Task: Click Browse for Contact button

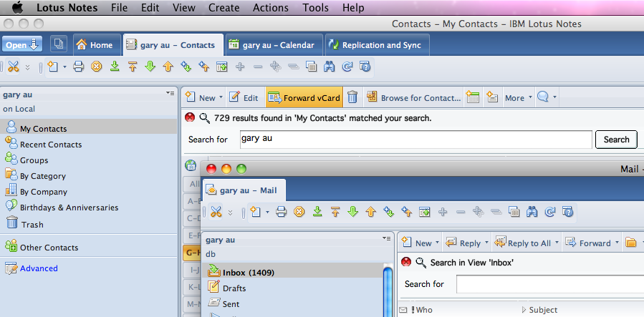Action: click(413, 97)
